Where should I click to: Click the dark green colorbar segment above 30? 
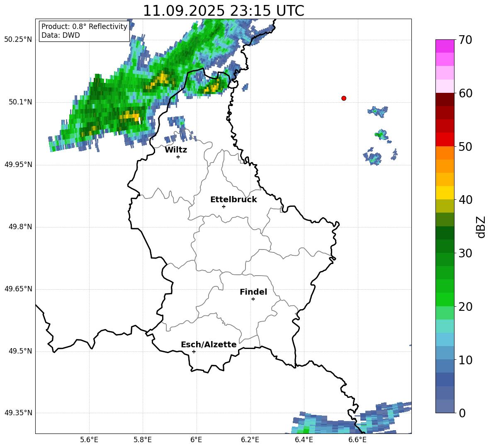445,246
